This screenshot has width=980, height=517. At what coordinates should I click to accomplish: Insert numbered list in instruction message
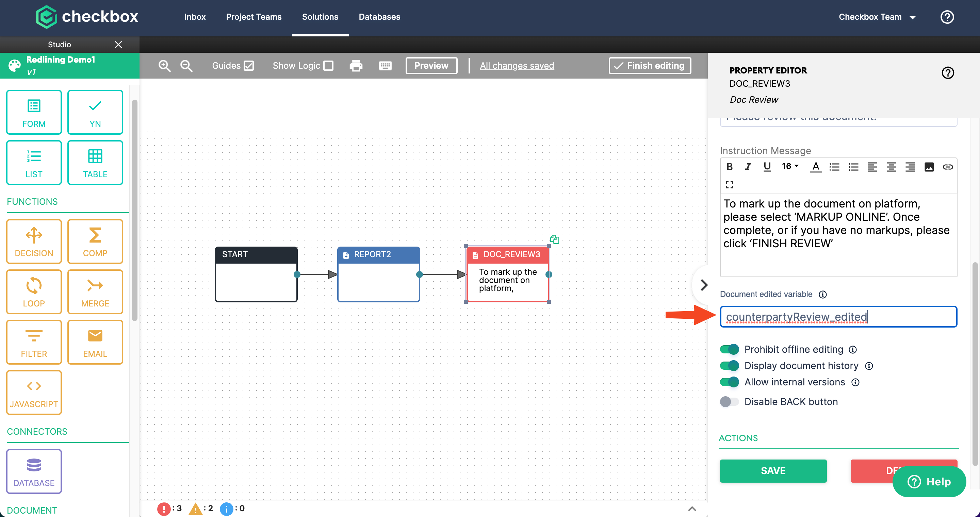click(x=834, y=167)
